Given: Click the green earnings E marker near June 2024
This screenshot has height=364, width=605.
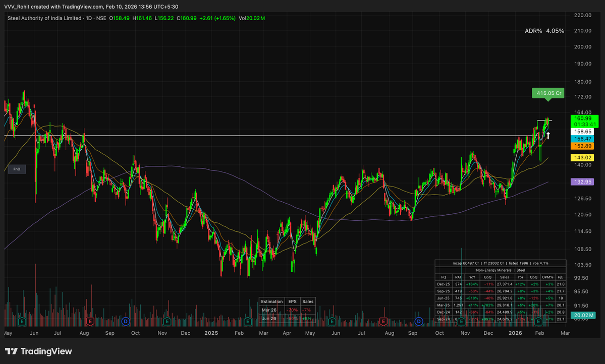Looking at the screenshot, I should point(22,321).
